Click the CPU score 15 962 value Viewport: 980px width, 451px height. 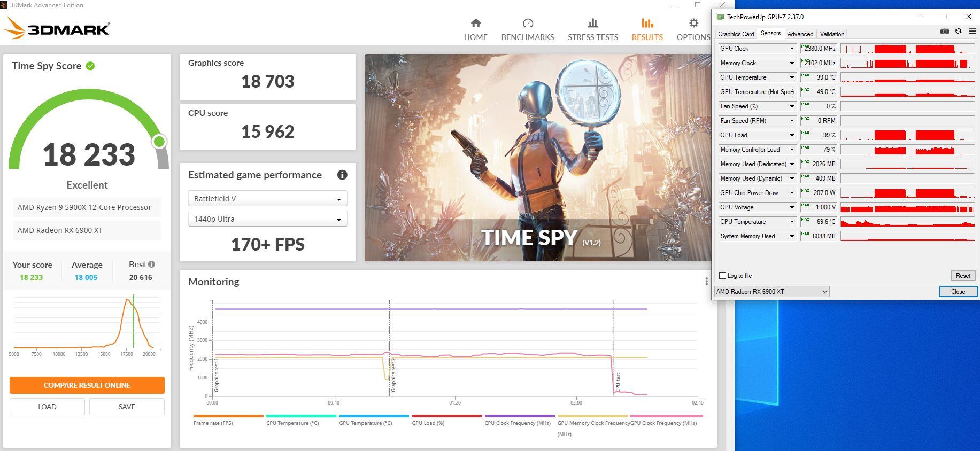pos(267,131)
